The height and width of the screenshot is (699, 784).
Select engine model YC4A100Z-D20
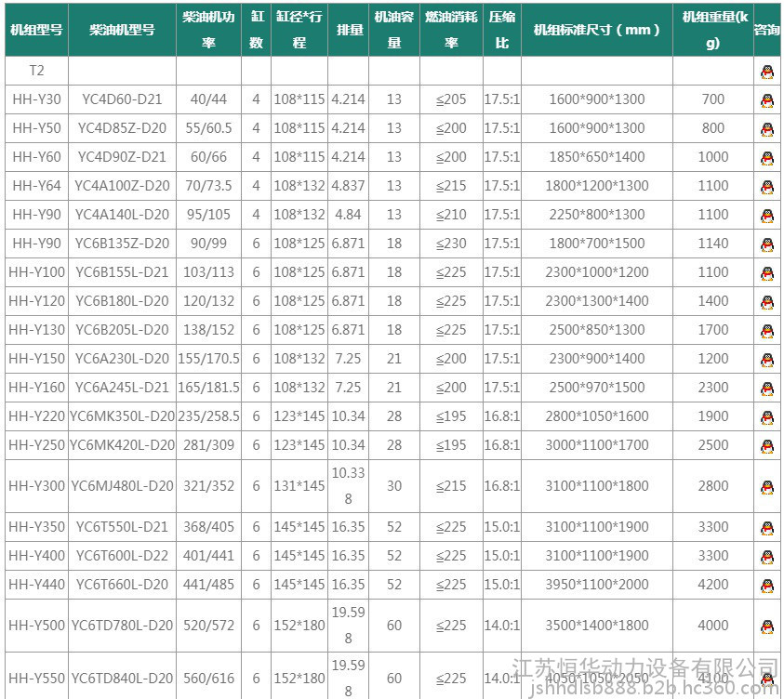pos(122,186)
